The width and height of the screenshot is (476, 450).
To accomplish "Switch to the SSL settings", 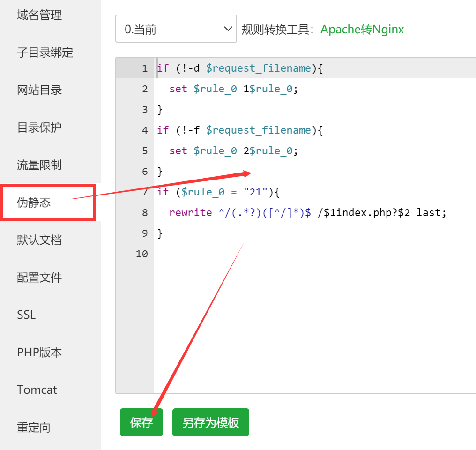I will 26,315.
